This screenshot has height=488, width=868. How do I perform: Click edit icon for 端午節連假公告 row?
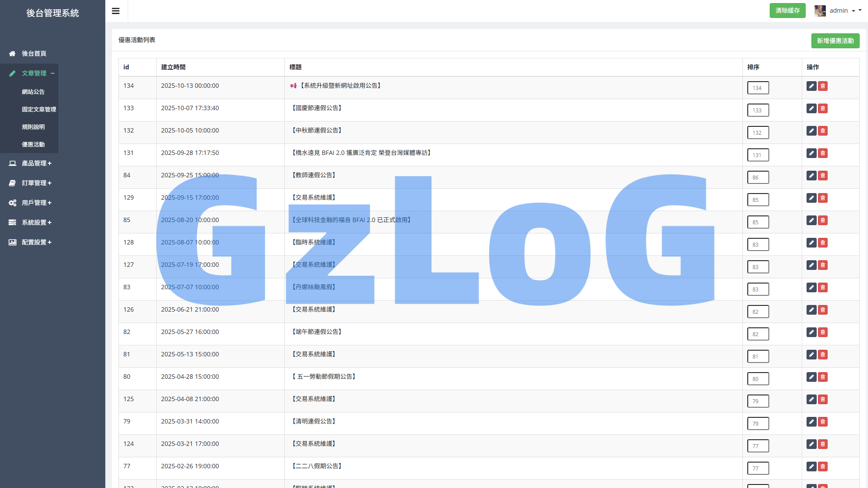pos(811,332)
